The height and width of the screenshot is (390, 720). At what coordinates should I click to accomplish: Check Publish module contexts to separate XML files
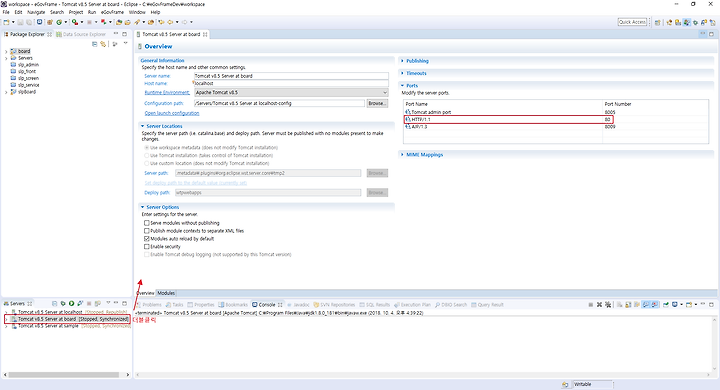pos(147,231)
